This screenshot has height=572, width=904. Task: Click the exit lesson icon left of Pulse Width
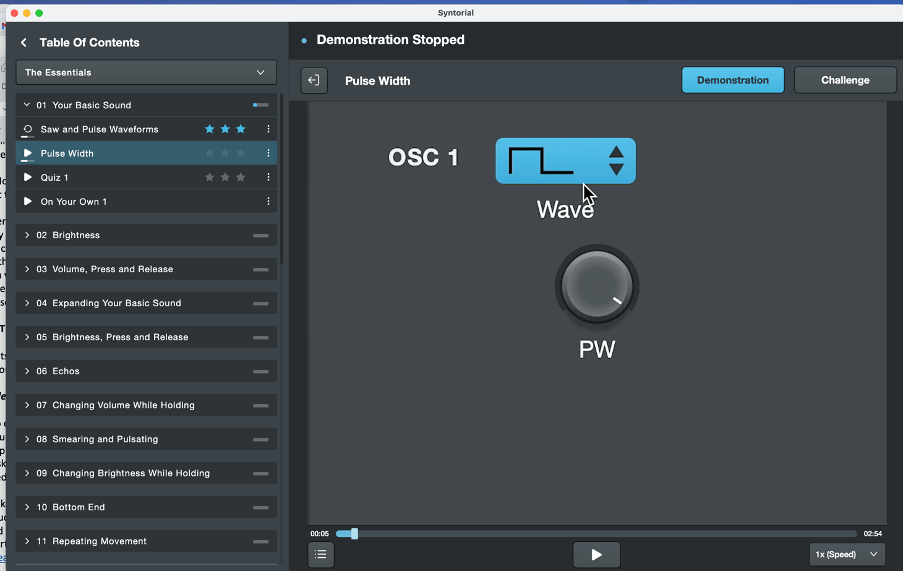pos(314,81)
